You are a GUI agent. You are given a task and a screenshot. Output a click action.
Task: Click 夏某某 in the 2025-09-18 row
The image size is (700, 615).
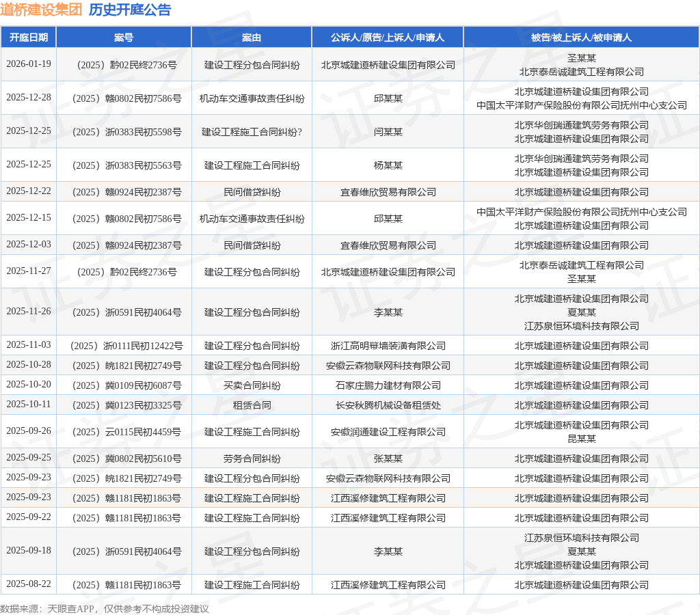[x=581, y=551]
